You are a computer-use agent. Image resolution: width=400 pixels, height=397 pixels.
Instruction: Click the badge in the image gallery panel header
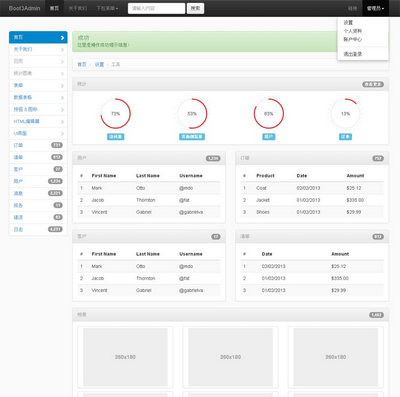click(x=376, y=315)
